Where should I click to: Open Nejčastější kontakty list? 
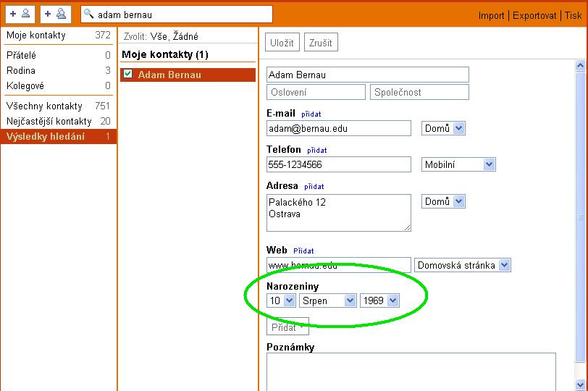59,121
